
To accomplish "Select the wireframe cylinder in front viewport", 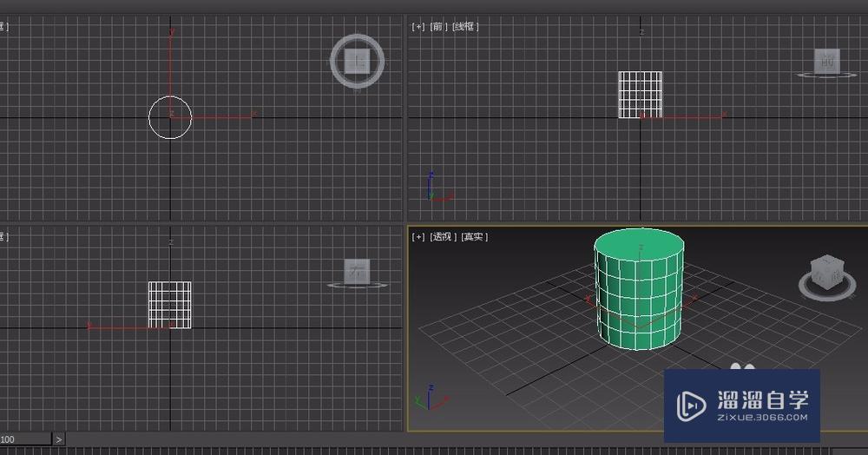I will tap(640, 94).
